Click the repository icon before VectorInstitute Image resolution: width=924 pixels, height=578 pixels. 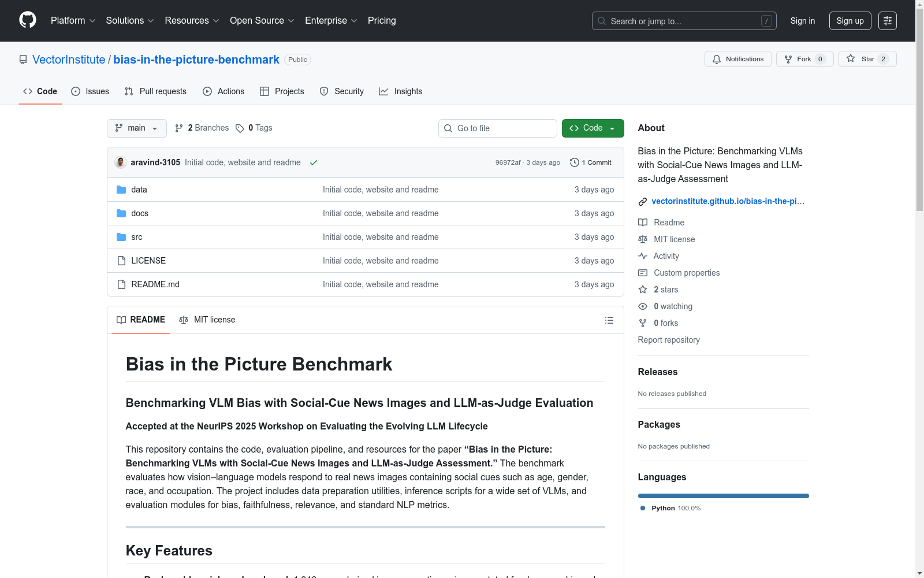point(23,60)
